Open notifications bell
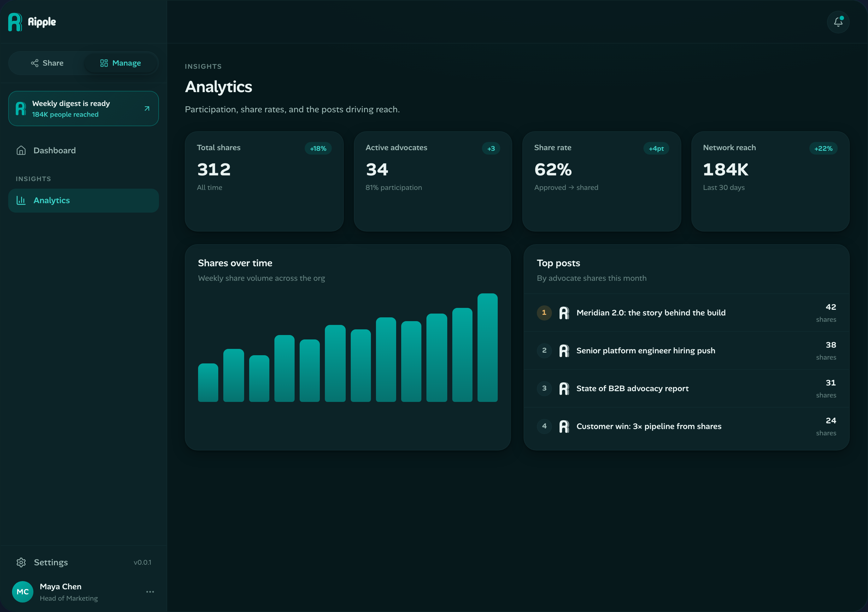 (838, 22)
